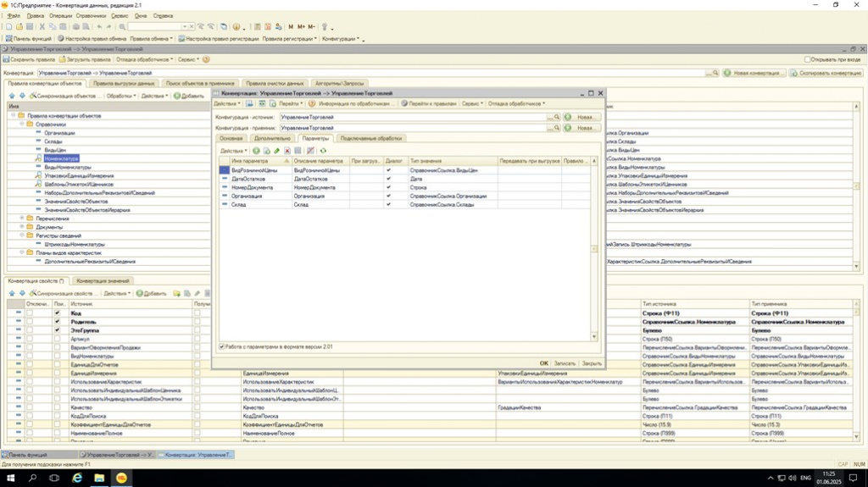The height and width of the screenshot is (487, 868).
Task: Switch to the Дополнительно tab
Action: pos(272,138)
